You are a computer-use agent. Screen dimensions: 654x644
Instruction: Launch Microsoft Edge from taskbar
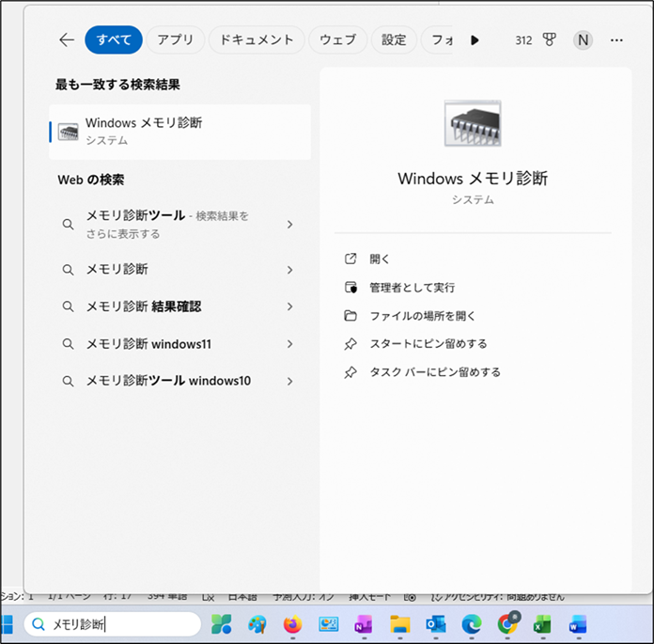coord(472,624)
